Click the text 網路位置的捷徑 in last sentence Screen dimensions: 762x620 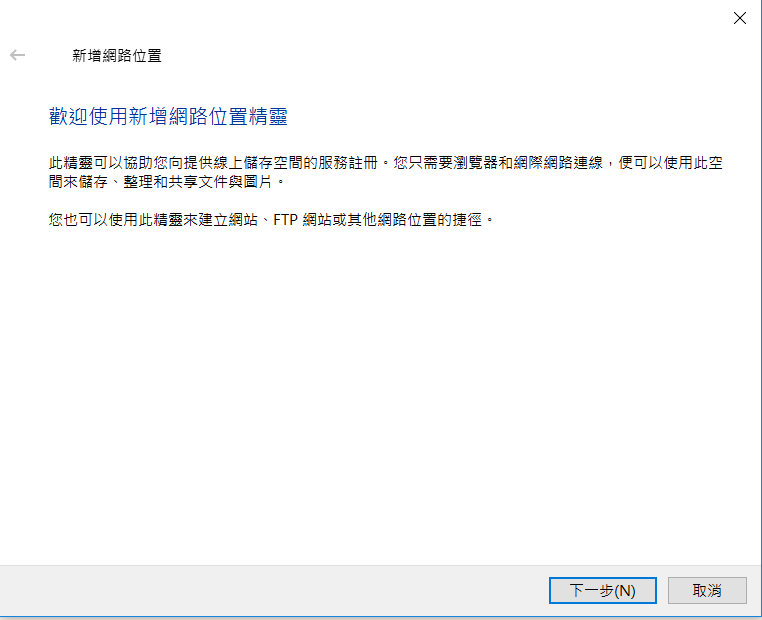point(430,220)
